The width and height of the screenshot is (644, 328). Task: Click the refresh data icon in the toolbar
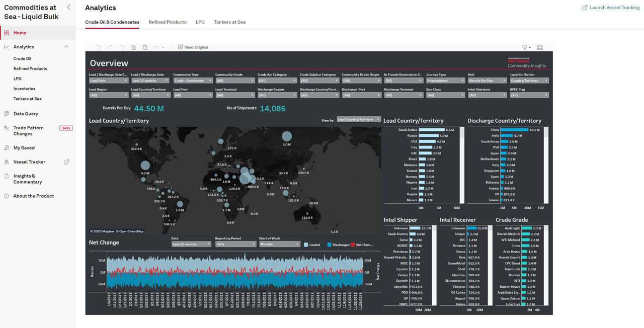pyautogui.click(x=134, y=47)
